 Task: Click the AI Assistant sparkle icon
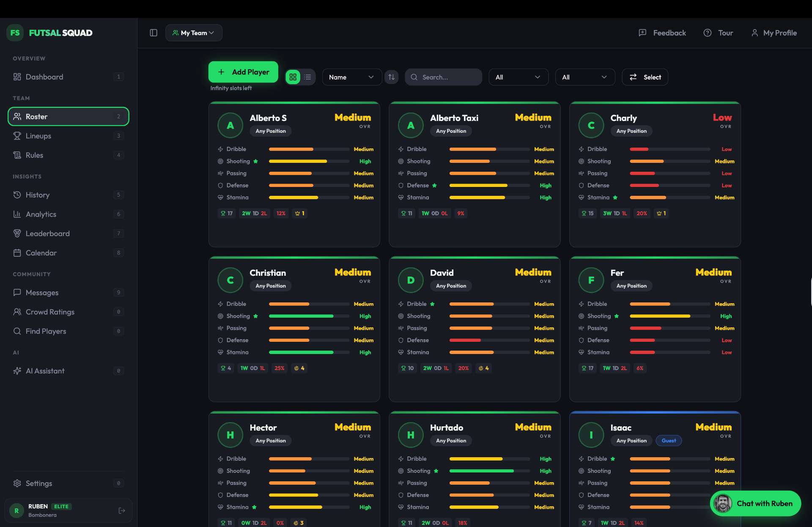[17, 371]
